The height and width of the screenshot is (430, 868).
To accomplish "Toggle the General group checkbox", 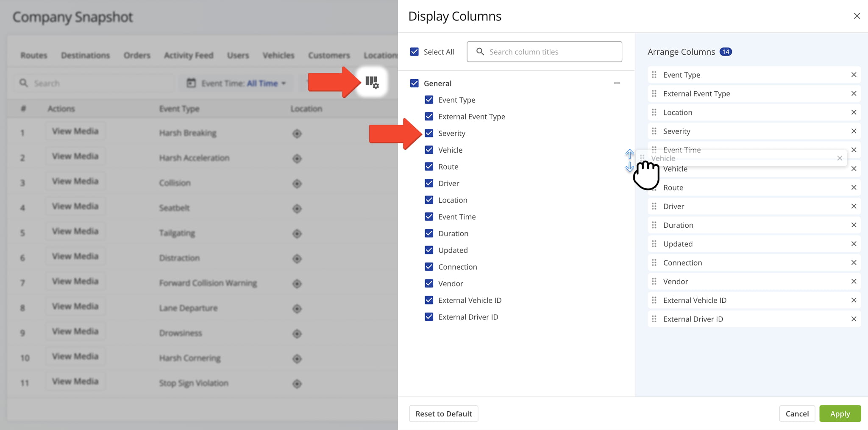I will pyautogui.click(x=415, y=83).
